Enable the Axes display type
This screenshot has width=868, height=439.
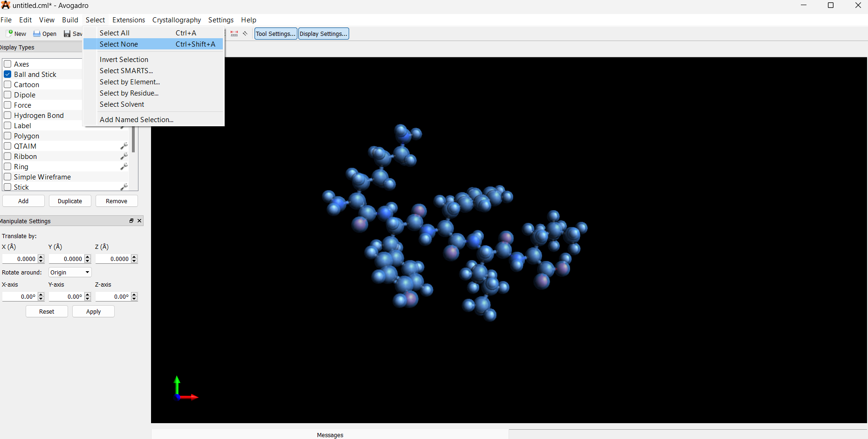7,64
